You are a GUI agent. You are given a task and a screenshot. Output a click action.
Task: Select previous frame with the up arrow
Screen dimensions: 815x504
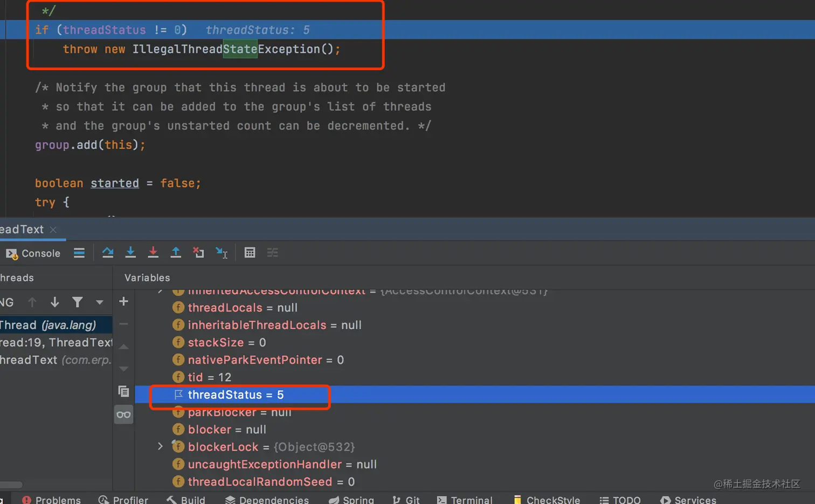[x=32, y=302]
